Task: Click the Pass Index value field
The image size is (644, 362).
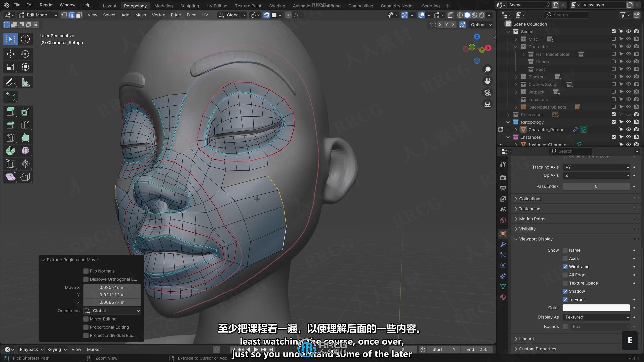Action: tap(596, 187)
